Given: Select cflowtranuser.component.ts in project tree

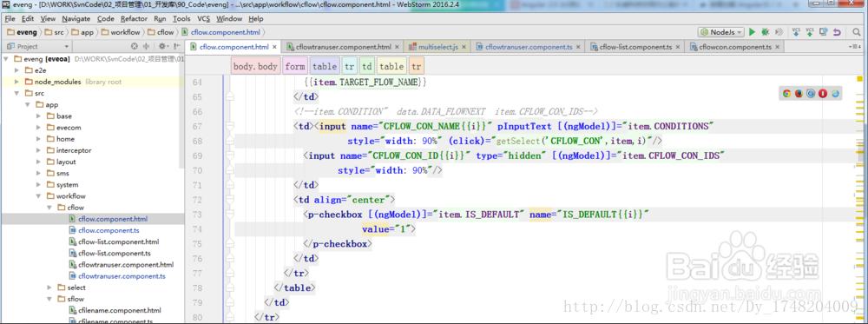Looking at the screenshot, I should coord(122,276).
